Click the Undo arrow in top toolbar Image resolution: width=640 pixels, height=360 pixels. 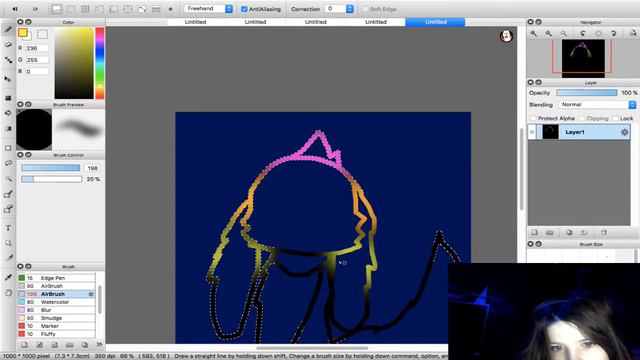[x=15, y=9]
